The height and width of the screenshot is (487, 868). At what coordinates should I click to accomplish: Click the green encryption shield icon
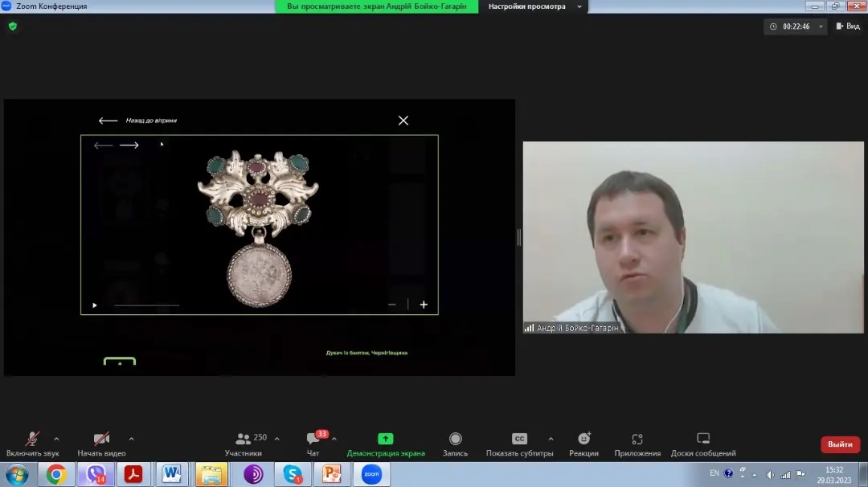coord(12,26)
